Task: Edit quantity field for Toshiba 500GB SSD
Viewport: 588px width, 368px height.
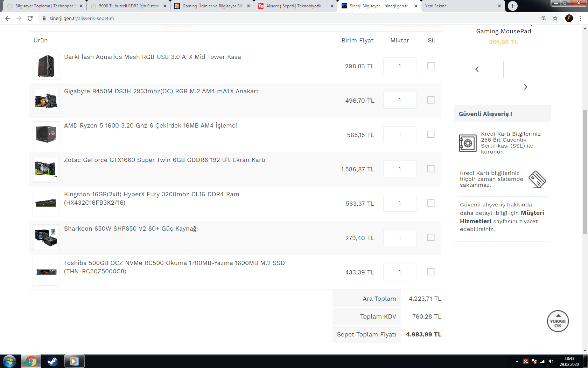Action: (x=400, y=272)
